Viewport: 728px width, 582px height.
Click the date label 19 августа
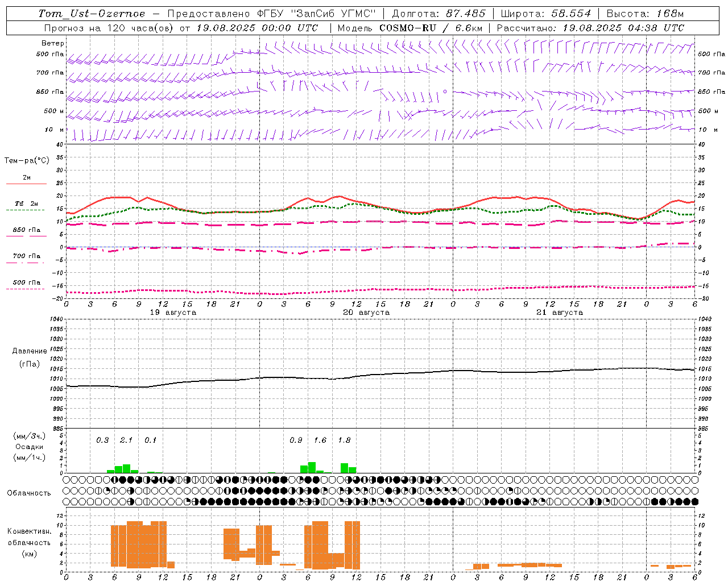click(x=173, y=312)
